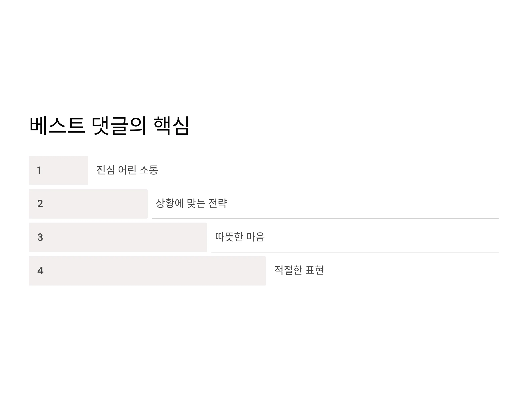Click the digit 2 in the second bar

(40, 204)
